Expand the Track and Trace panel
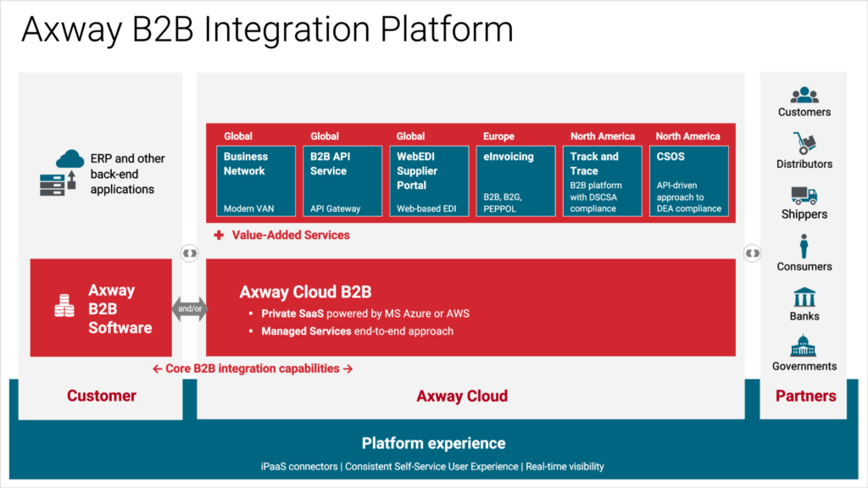 click(602, 180)
